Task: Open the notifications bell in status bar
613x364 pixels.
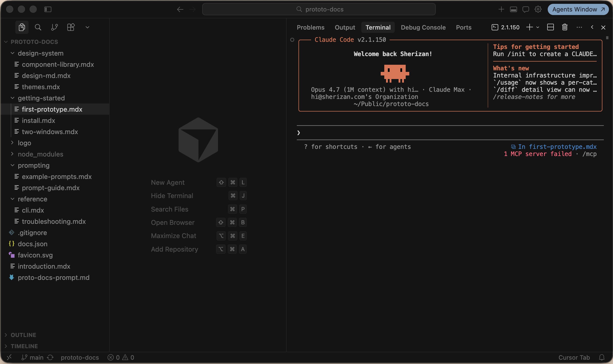Action: pyautogui.click(x=602, y=358)
